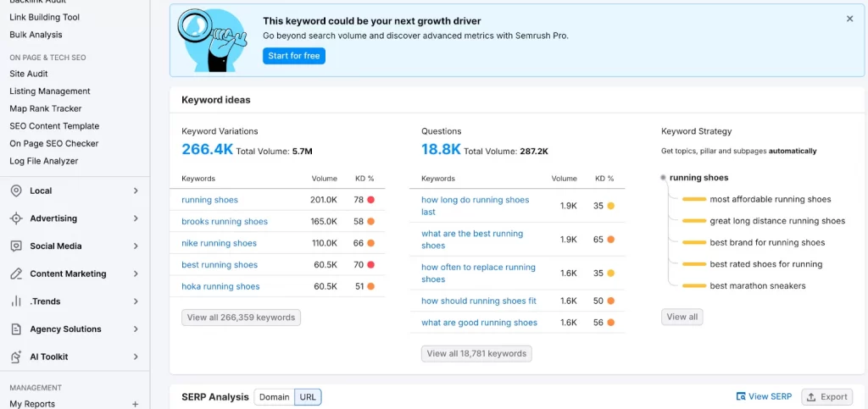Open My Reports
The height and width of the screenshot is (409, 868).
point(32,404)
